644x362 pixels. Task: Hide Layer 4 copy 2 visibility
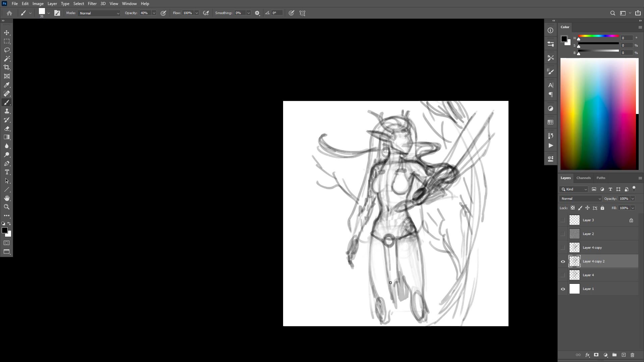[x=563, y=261]
